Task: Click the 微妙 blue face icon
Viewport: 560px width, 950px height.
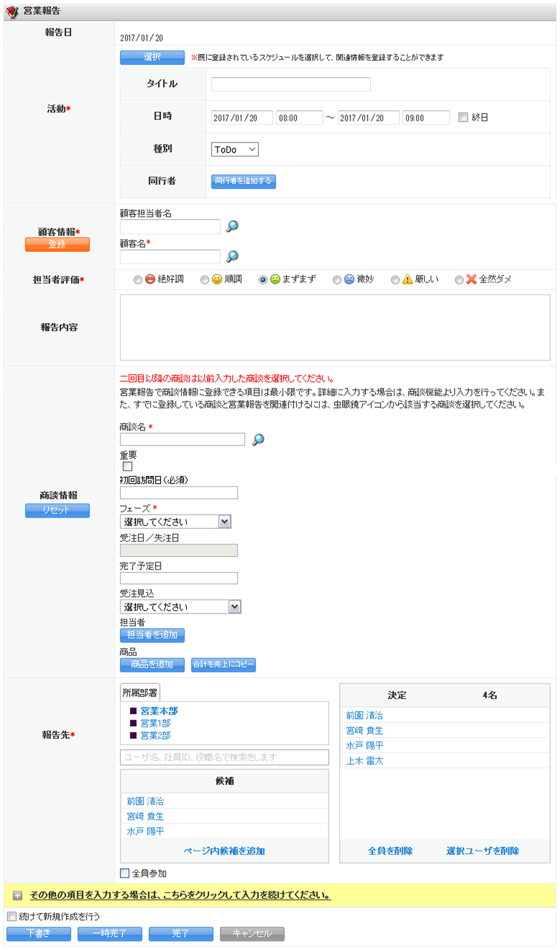Action: [349, 279]
